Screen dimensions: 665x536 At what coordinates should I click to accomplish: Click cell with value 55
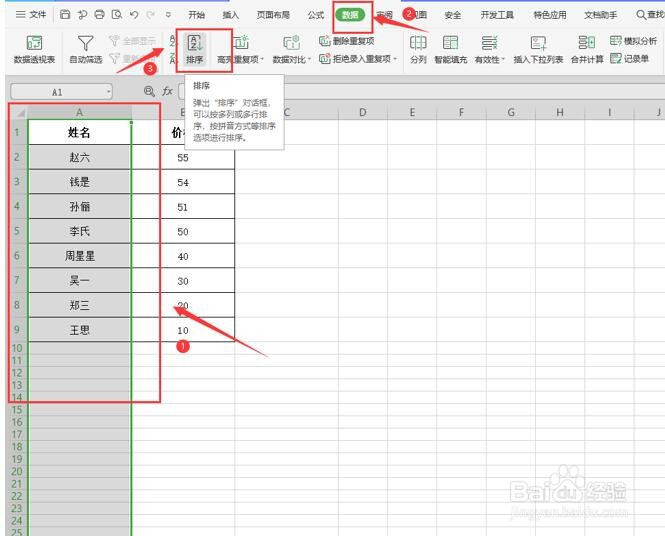click(x=183, y=158)
